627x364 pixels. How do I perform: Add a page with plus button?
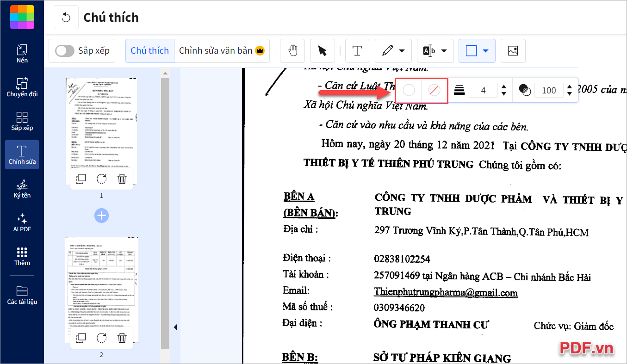pyautogui.click(x=101, y=215)
